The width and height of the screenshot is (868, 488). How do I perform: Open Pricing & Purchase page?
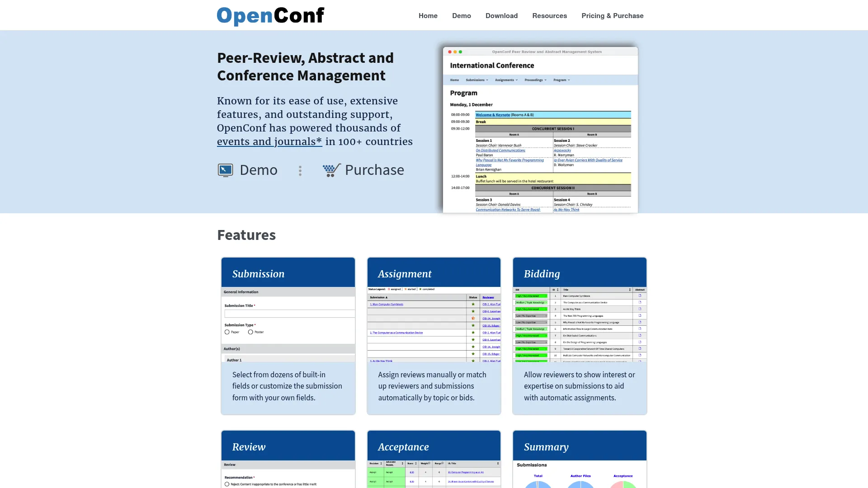[x=612, y=16]
